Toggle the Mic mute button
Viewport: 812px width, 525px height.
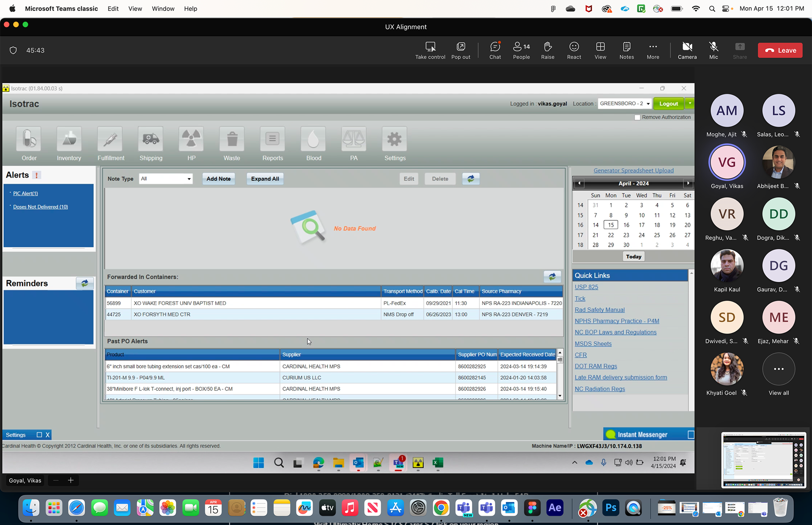coord(713,47)
